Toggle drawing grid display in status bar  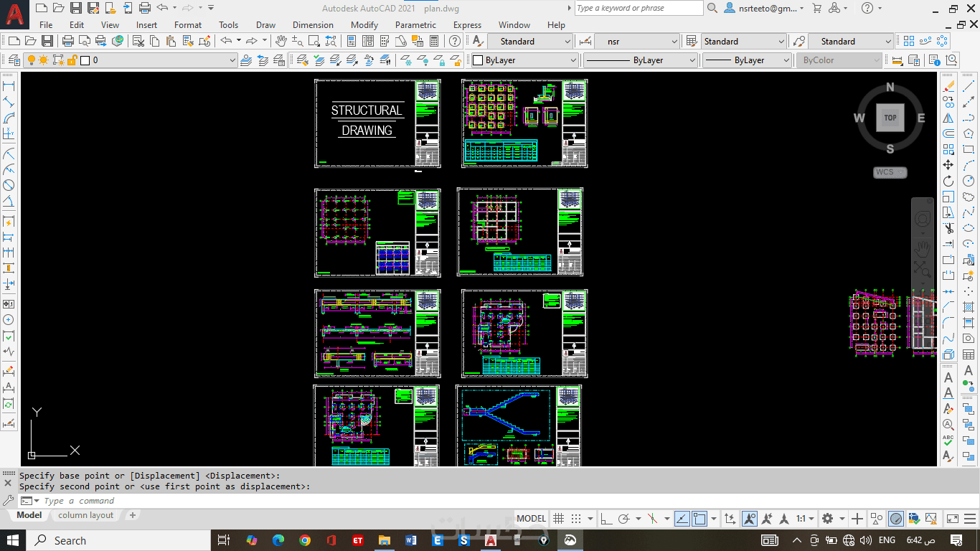(558, 518)
